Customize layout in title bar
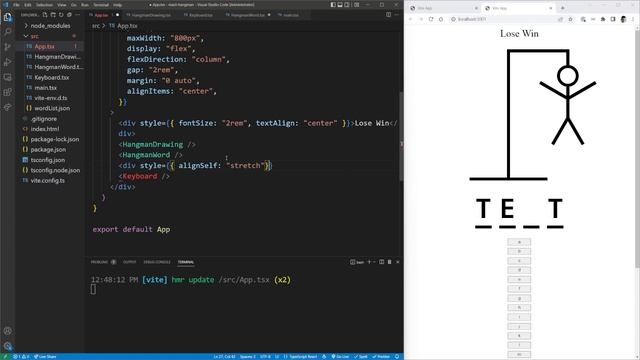 [356, 5]
